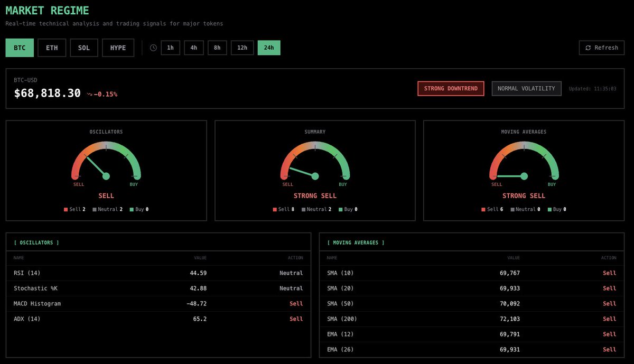Click the Sell 8 legend in Summary

pyautogui.click(x=284, y=209)
